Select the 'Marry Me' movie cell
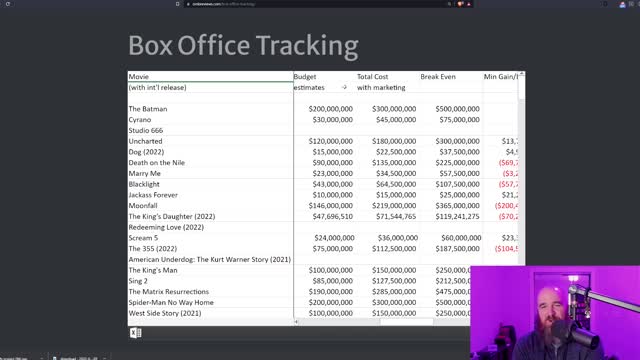 211,173
